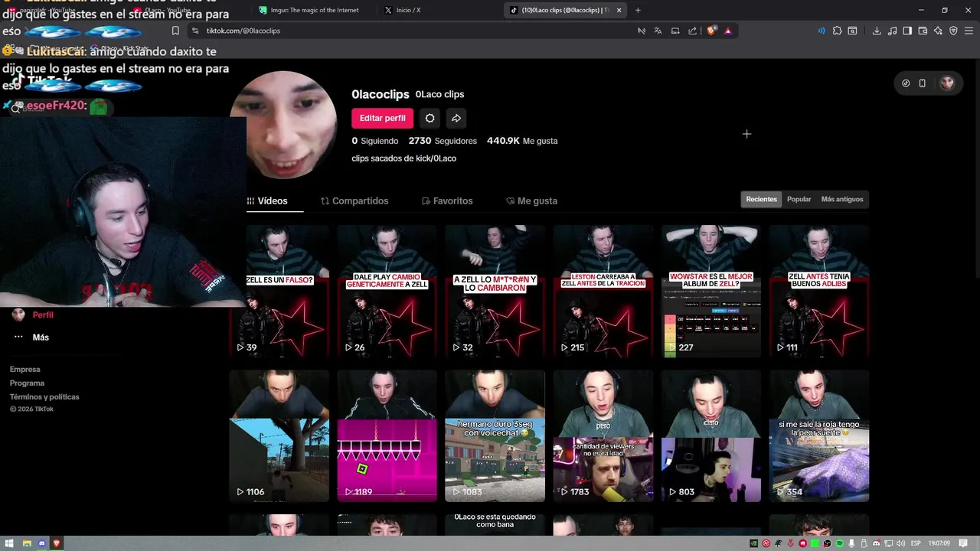This screenshot has width=980, height=551.
Task: Open video with 1189 views
Action: coord(387,436)
